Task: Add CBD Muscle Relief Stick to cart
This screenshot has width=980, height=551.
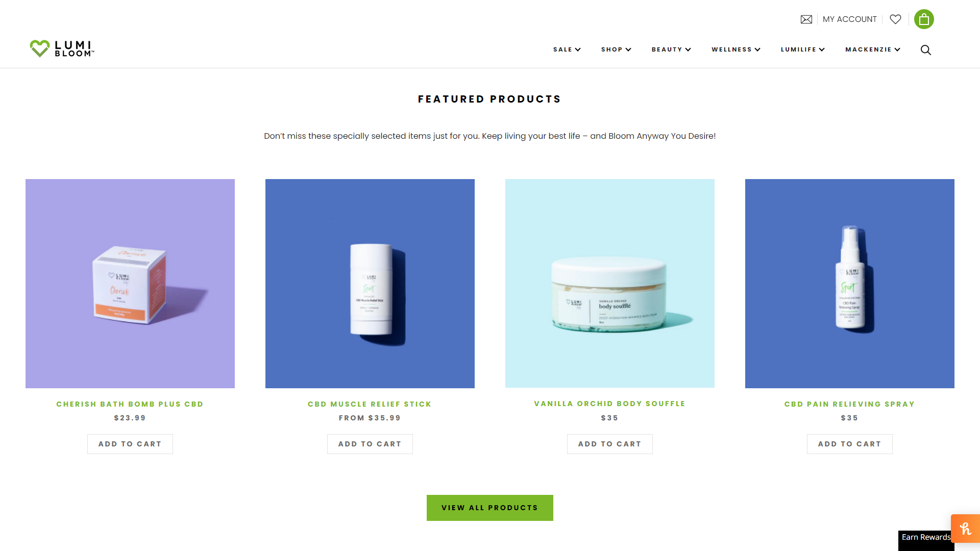Action: 370,444
